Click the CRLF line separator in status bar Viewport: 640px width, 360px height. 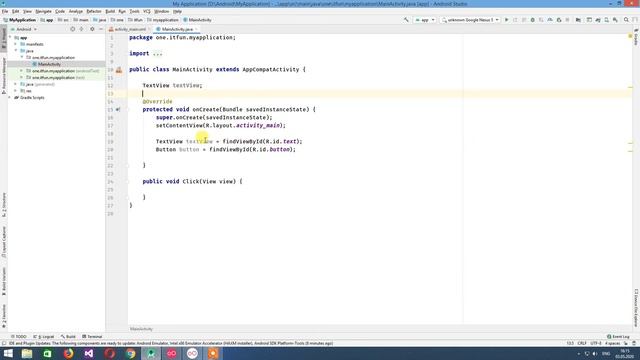(582, 343)
